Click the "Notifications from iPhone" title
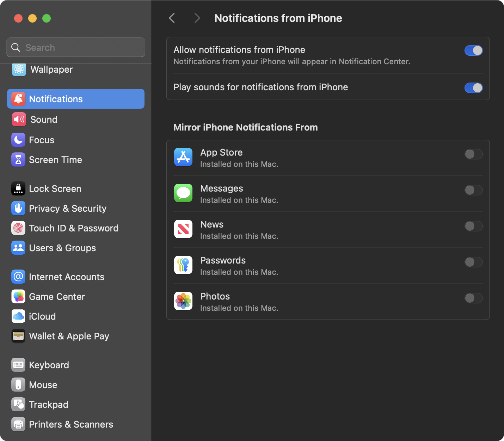504x441 pixels. (x=278, y=18)
